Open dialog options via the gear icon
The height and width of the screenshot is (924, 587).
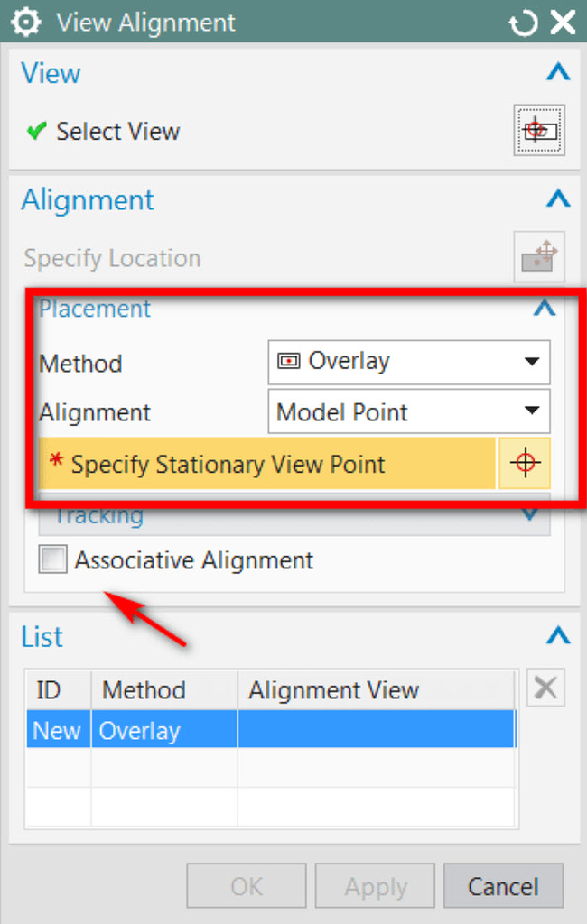pos(25,22)
